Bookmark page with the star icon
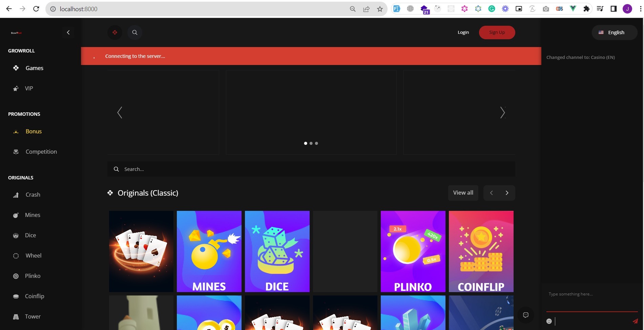Image resolution: width=644 pixels, height=330 pixels. [380, 9]
